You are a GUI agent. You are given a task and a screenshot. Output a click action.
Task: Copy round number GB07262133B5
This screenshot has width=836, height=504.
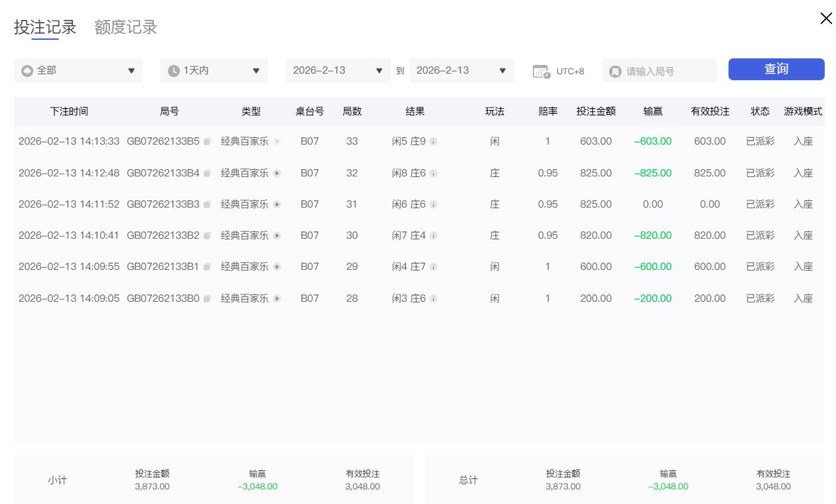[x=207, y=142]
